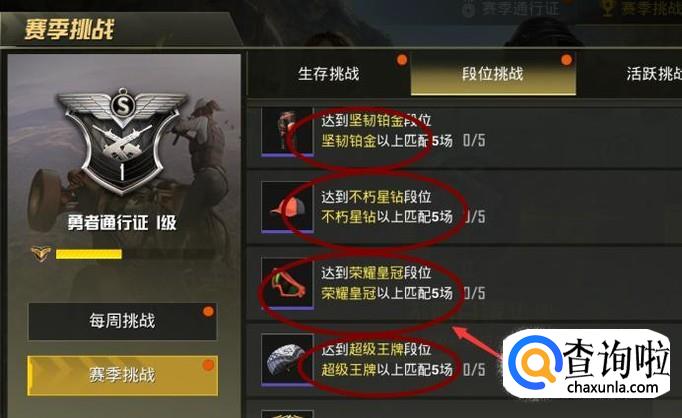The width and height of the screenshot is (682, 418).
Task: Click the small winged emblem beside progress bar
Action: [x=41, y=254]
